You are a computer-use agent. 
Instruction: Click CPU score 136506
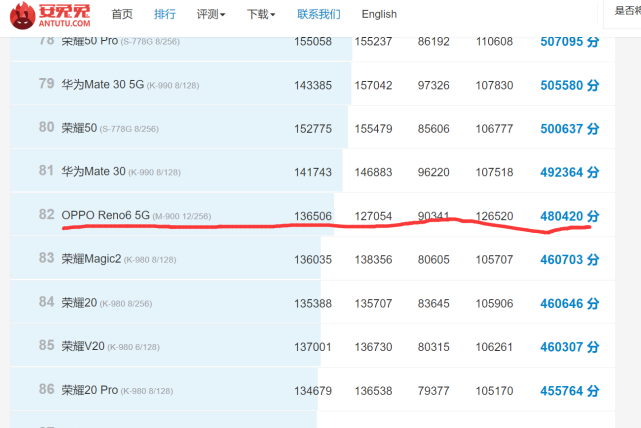click(x=313, y=216)
